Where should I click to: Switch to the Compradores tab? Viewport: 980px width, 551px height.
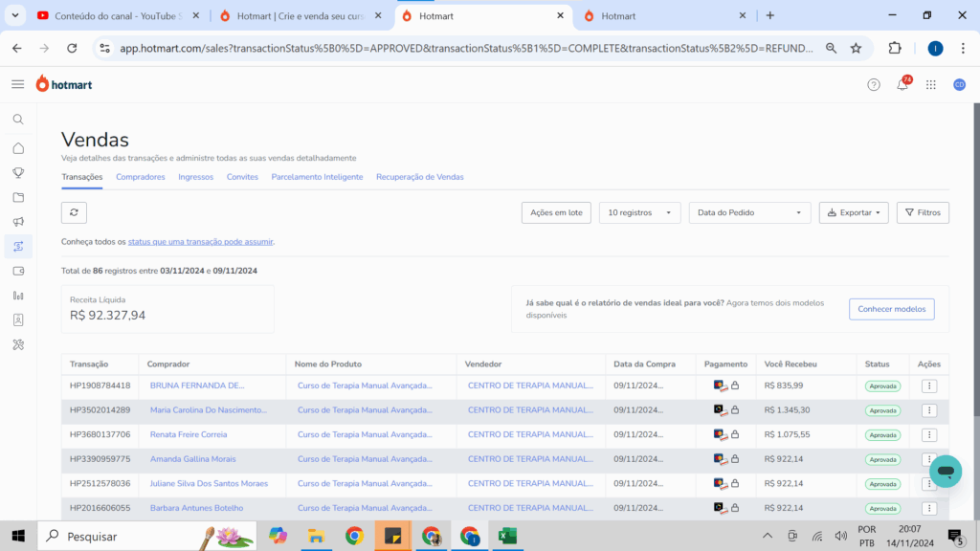[141, 177]
